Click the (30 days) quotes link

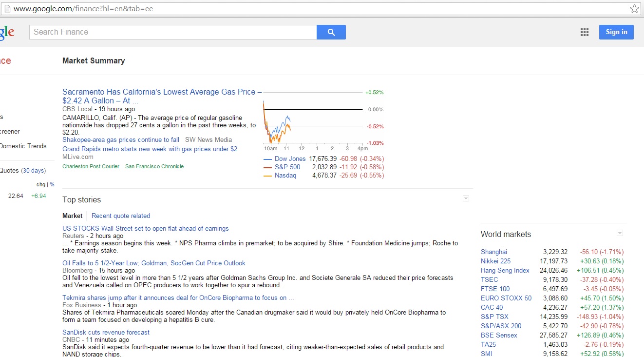(34, 171)
